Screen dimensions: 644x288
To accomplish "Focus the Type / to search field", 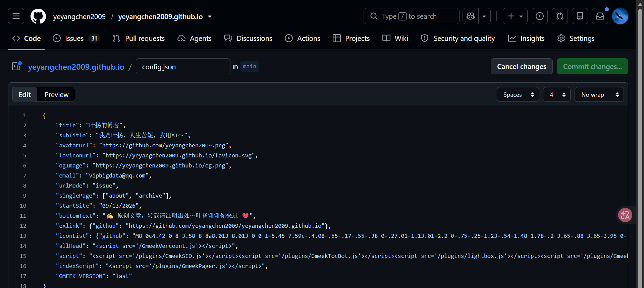I will click(x=412, y=16).
